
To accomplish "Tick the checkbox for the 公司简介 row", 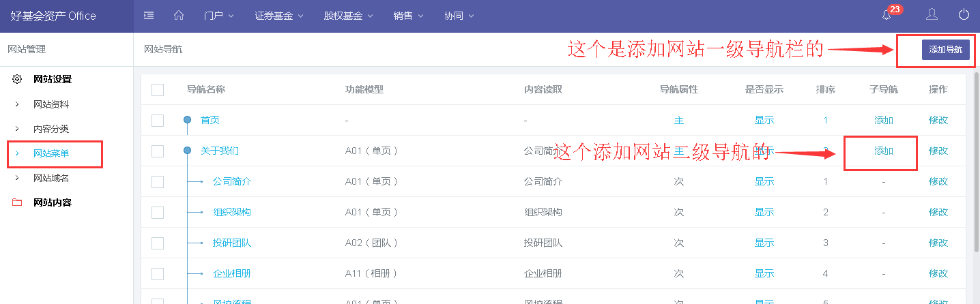I will pos(158,182).
